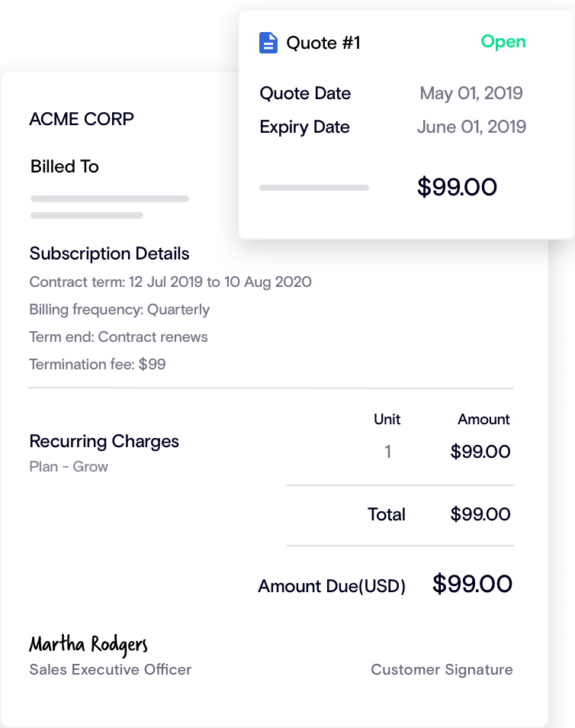Viewport: 575px width, 728px height.
Task: Click the Term end: Contract renews line
Action: pyautogui.click(x=118, y=337)
